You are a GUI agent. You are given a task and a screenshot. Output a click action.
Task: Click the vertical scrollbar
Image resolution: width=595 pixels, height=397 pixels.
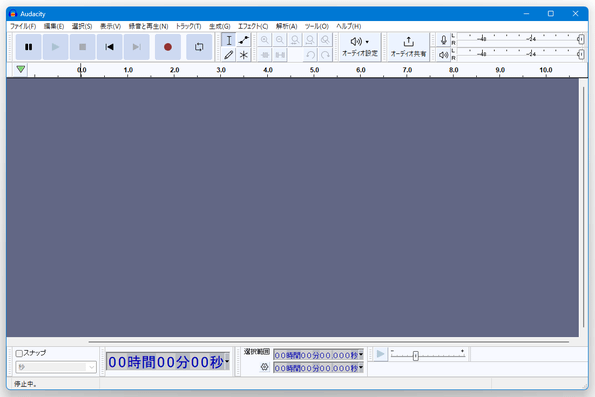pyautogui.click(x=583, y=207)
